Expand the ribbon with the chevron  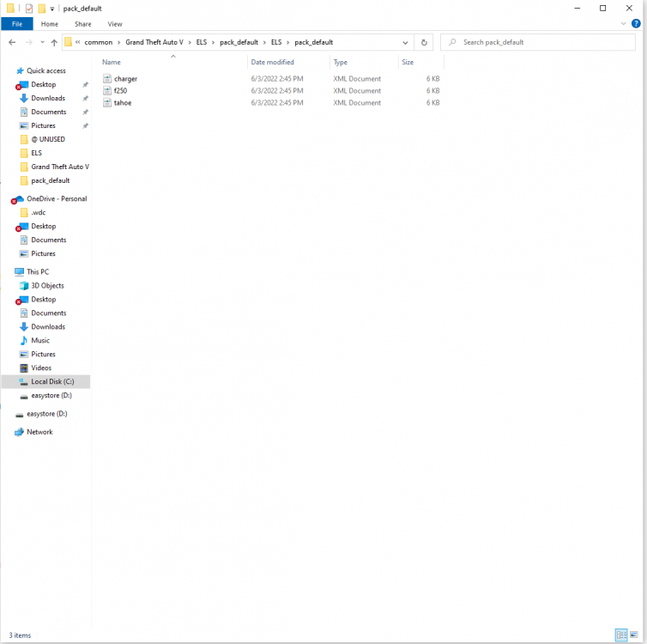coord(623,23)
